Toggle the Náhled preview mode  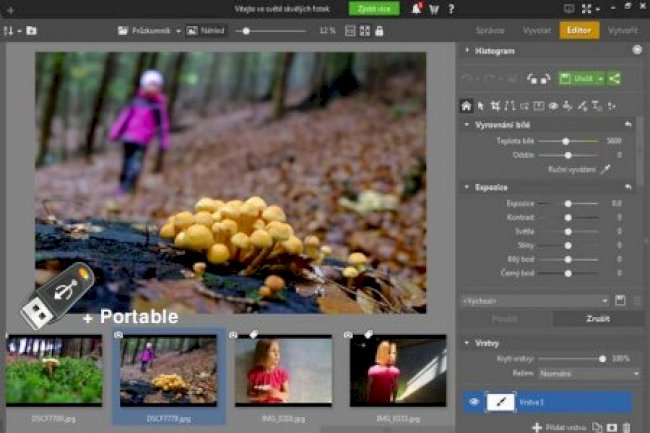(x=208, y=31)
